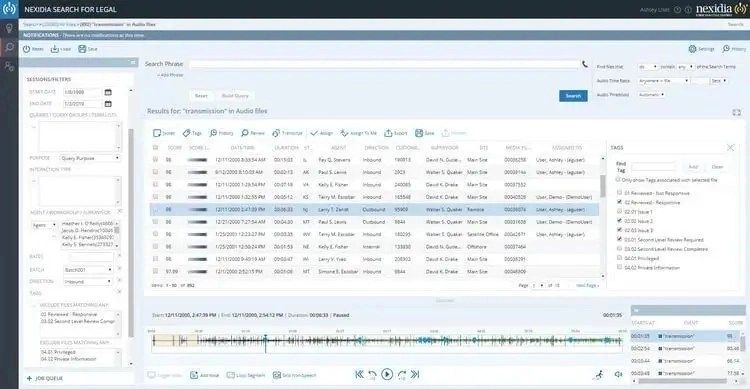Click on the audio waveform timeline
The height and width of the screenshot is (389, 750).
[x=386, y=341]
